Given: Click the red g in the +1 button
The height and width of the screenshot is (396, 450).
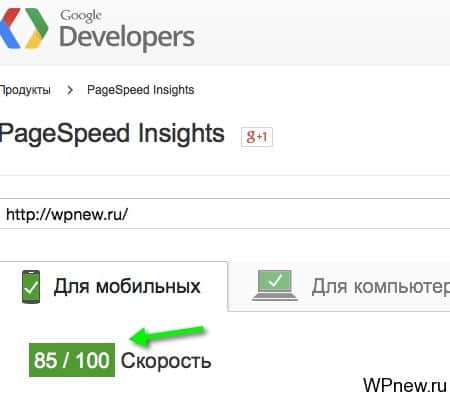Looking at the screenshot, I should [251, 137].
